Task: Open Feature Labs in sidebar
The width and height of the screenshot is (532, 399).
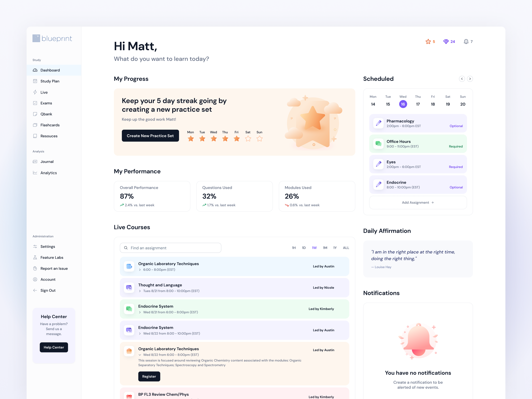Action: point(54,257)
